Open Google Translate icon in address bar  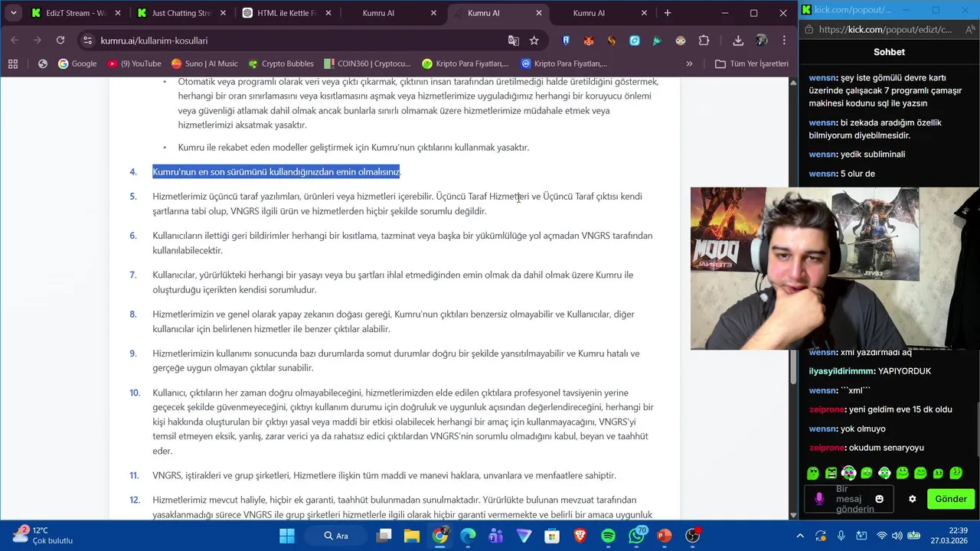[x=513, y=41]
